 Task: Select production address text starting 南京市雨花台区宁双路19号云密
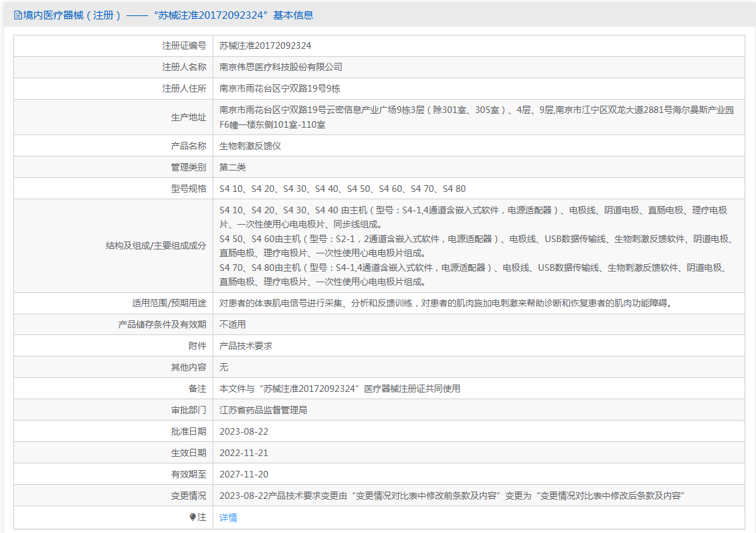click(476, 117)
